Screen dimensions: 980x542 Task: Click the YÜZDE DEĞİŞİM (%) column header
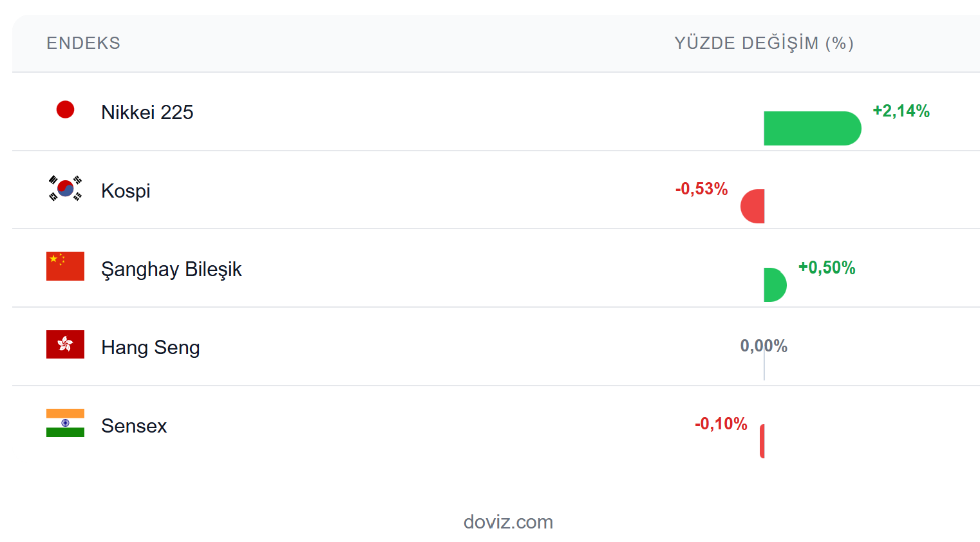pos(764,43)
